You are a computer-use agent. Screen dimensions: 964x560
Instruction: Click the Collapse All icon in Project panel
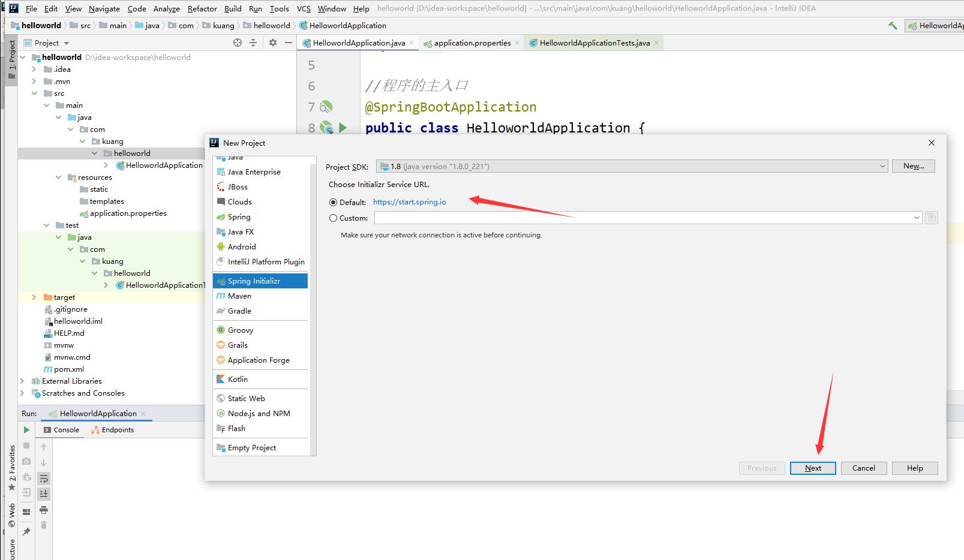[x=253, y=43]
